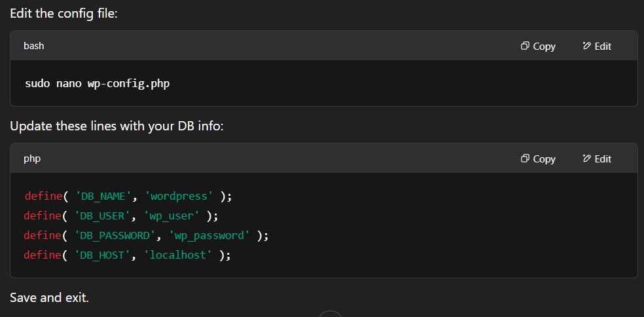
Task: Click the DB_HOST define line
Action: point(128,255)
